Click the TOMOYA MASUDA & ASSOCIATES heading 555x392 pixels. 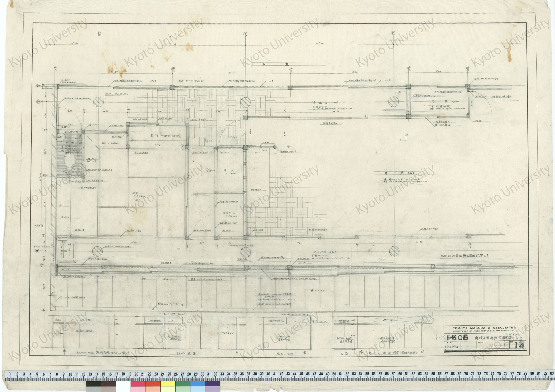point(484,328)
